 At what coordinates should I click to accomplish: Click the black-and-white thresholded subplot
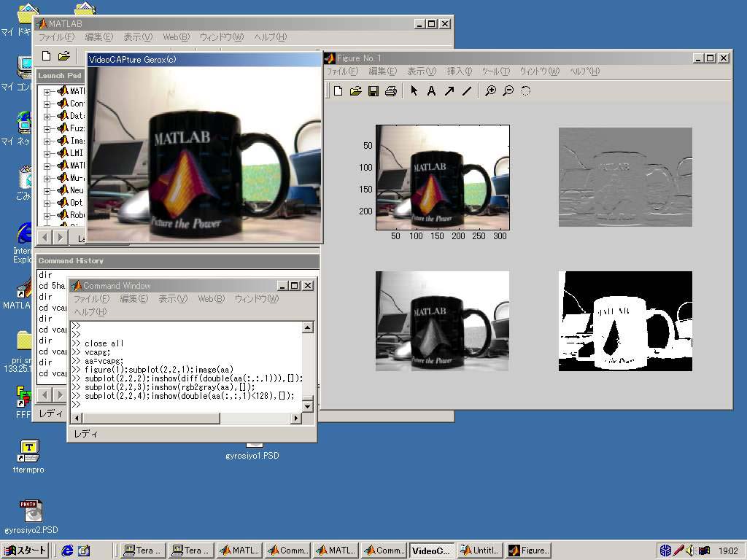pos(625,322)
